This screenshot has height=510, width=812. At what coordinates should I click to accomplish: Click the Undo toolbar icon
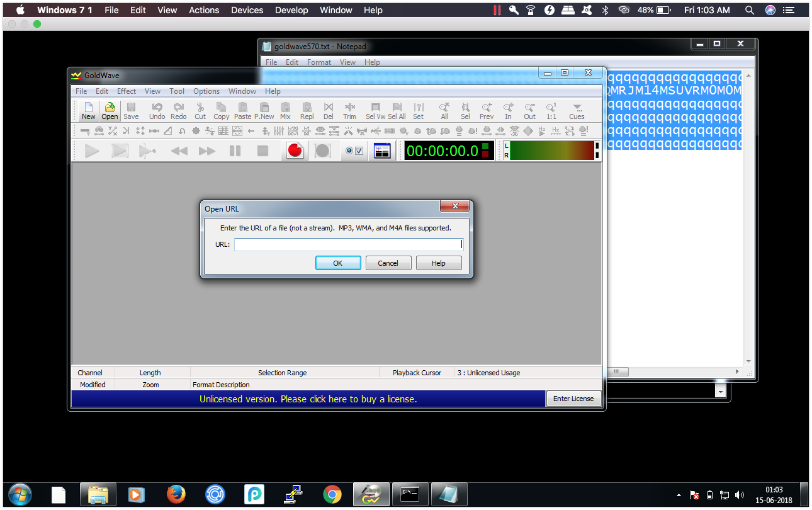(x=157, y=111)
